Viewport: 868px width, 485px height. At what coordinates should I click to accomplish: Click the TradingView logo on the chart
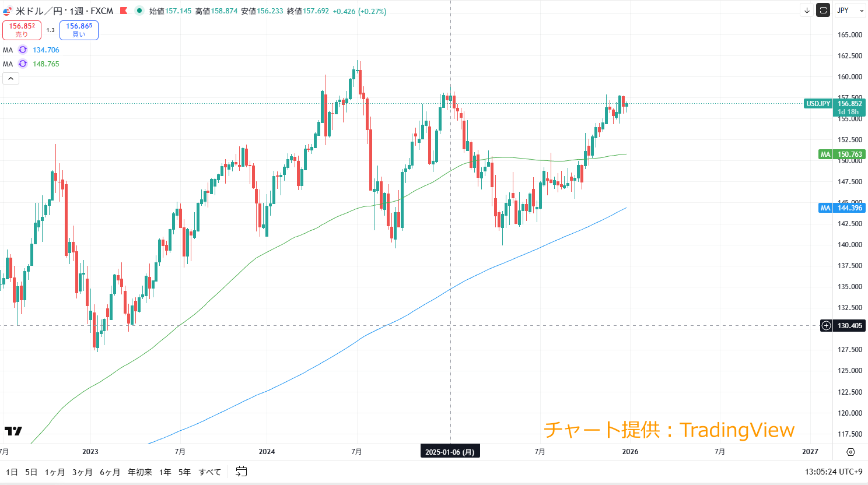[13, 431]
